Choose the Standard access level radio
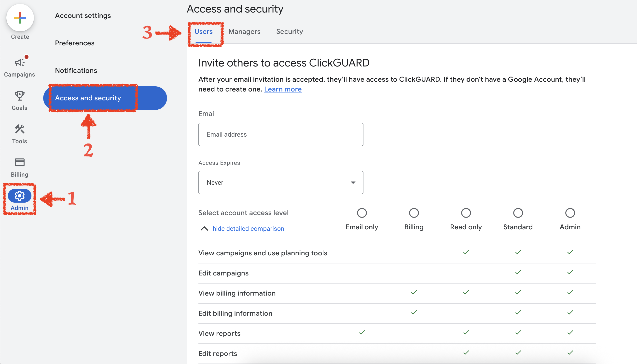The width and height of the screenshot is (637, 364). click(518, 213)
